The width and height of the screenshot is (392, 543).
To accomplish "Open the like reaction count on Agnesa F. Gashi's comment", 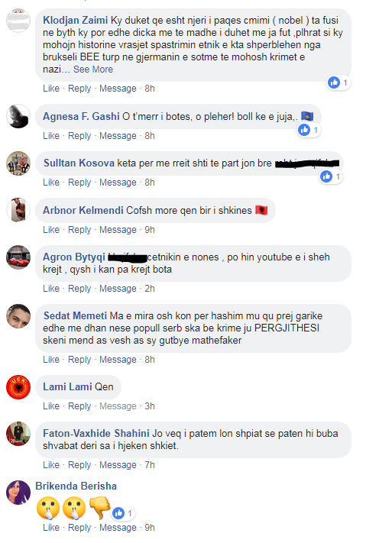I will pos(309,130).
